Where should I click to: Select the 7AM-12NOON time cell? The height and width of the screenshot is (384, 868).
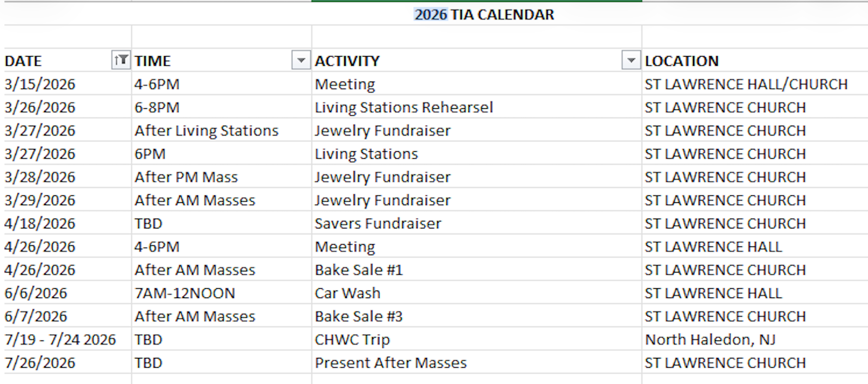[185, 293]
